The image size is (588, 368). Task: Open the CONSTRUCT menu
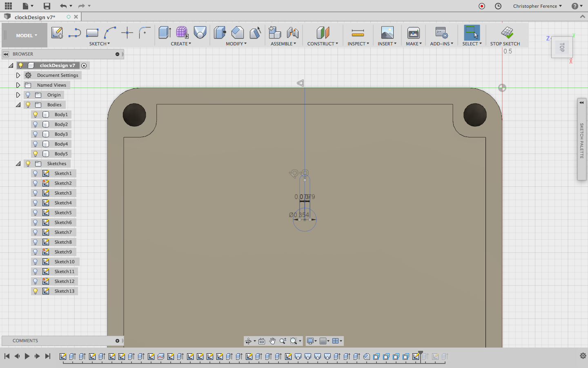322,44
